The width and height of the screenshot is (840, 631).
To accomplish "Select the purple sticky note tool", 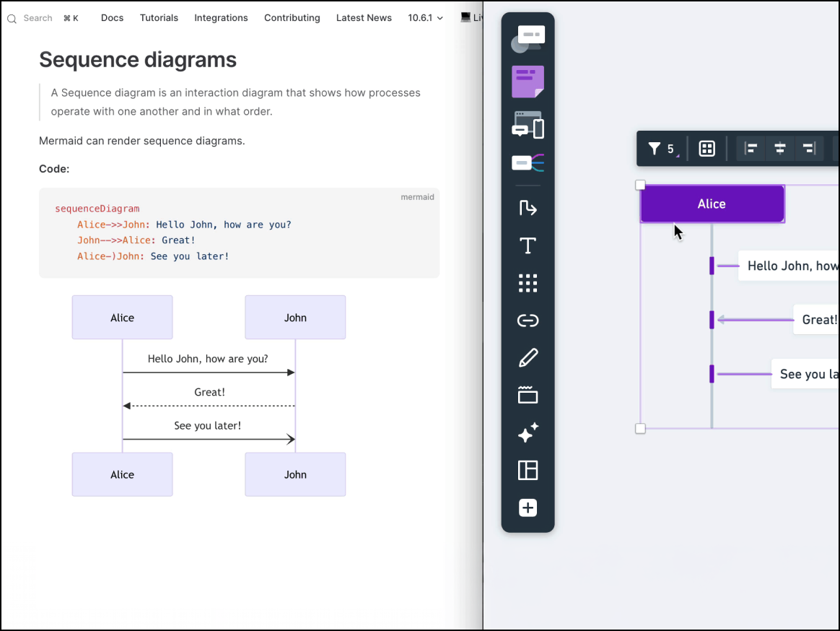I will point(528,82).
